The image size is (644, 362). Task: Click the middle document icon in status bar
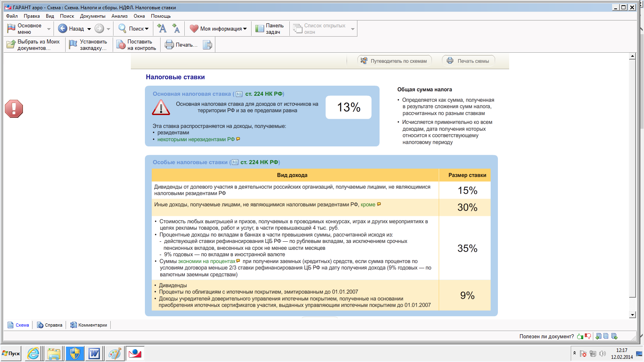click(606, 336)
